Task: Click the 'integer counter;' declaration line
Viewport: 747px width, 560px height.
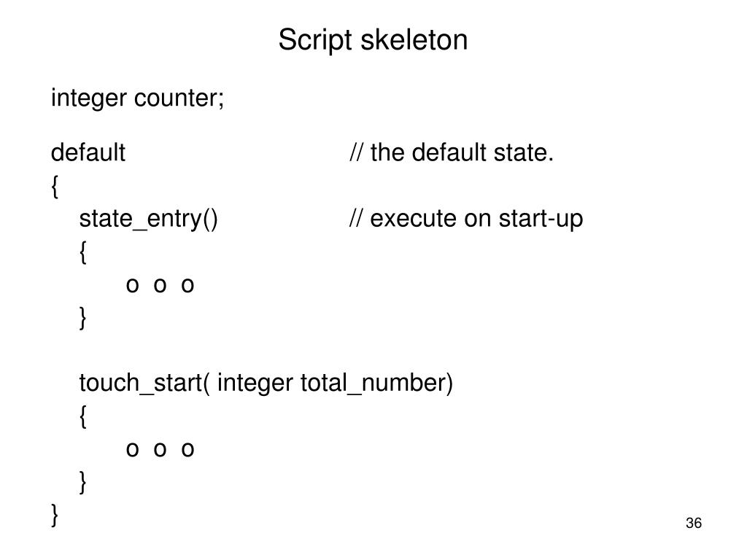Action: 137,98
